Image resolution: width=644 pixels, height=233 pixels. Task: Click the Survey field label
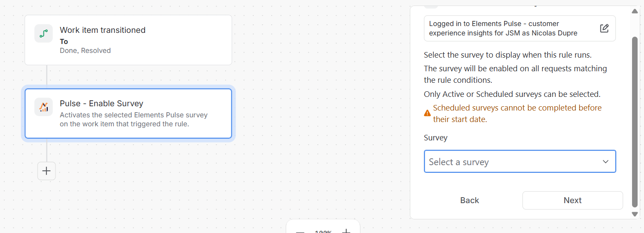435,137
